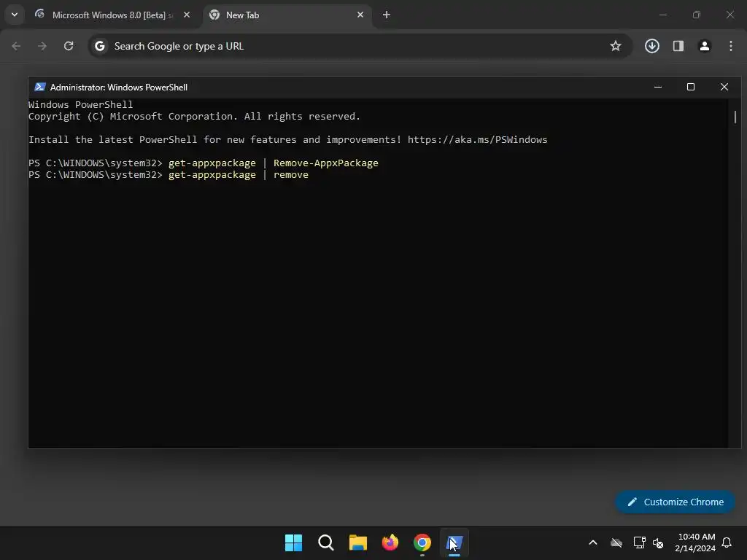This screenshot has width=747, height=560.
Task: Switch to Microsoft Windows 8.0 [Beta] tab
Action: [x=113, y=15]
